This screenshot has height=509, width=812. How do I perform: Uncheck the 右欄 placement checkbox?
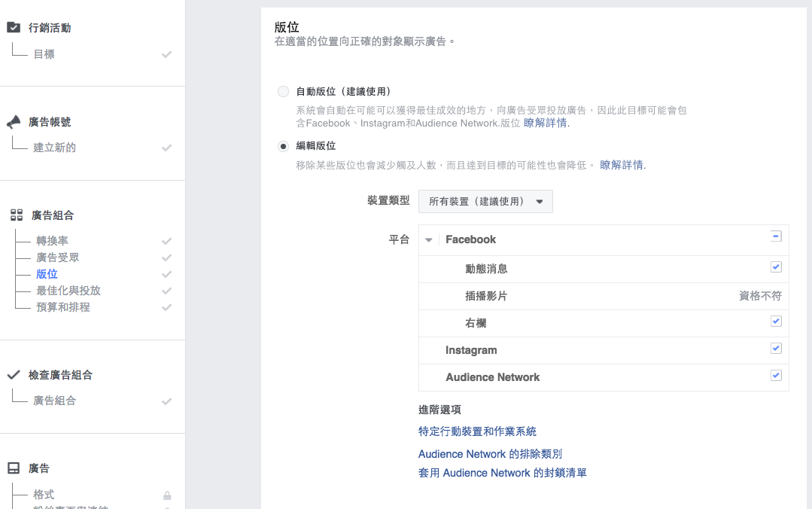pyautogui.click(x=776, y=321)
